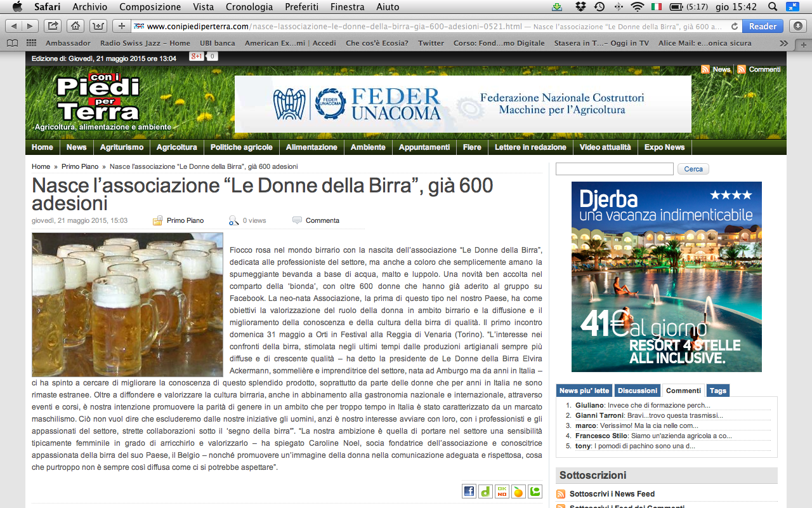The width and height of the screenshot is (812, 508).
Task: Click the site search text field
Action: click(x=614, y=169)
